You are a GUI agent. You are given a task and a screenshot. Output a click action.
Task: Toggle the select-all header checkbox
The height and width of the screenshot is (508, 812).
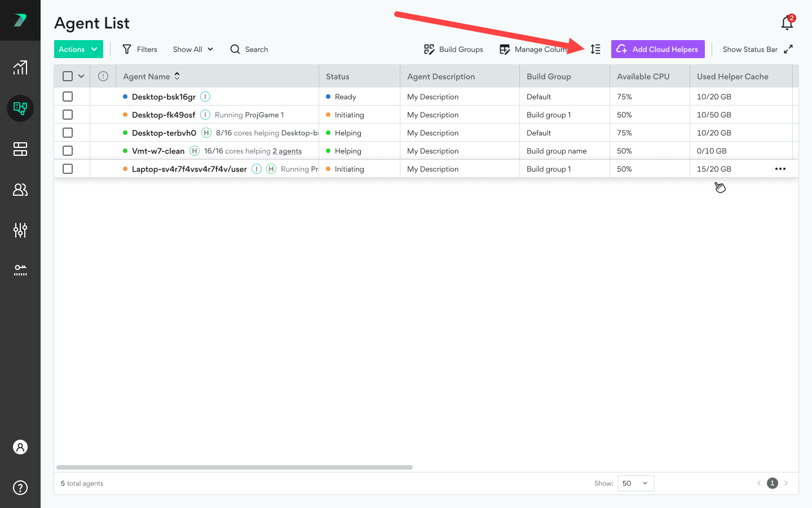point(68,76)
